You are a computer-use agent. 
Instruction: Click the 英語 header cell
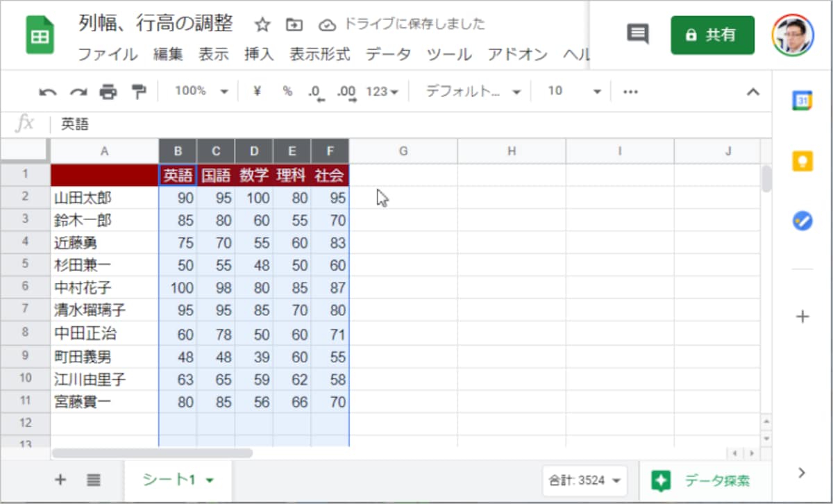pos(178,175)
